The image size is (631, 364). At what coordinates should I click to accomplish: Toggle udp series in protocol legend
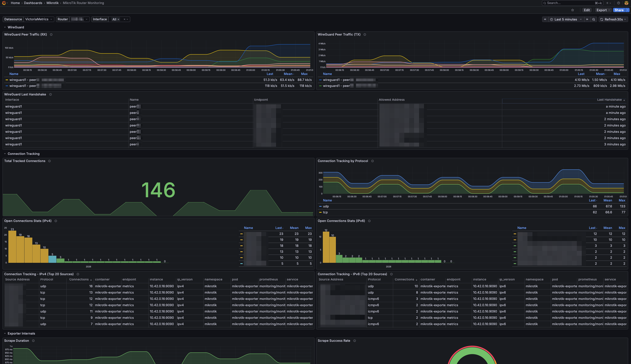[326, 206]
